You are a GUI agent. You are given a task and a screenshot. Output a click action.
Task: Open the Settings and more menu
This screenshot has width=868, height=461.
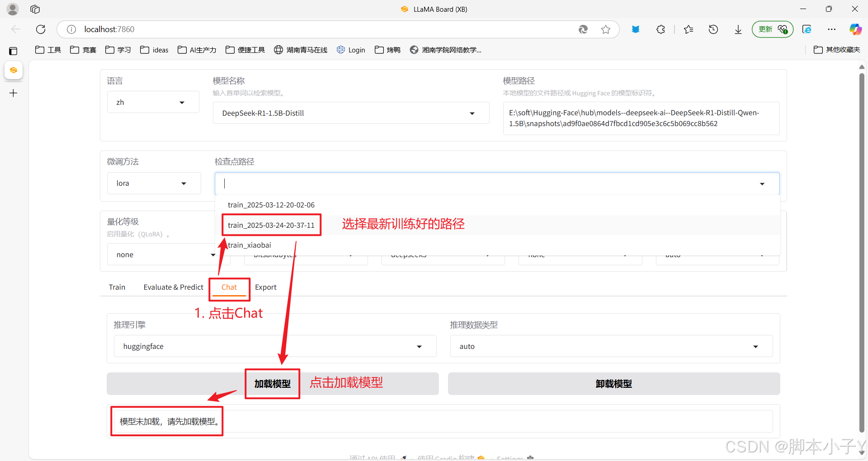832,29
